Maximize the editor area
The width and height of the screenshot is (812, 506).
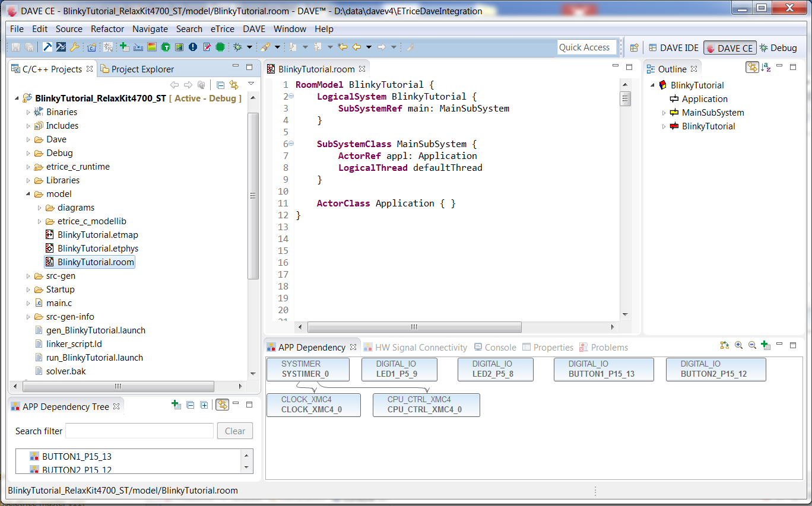point(629,66)
